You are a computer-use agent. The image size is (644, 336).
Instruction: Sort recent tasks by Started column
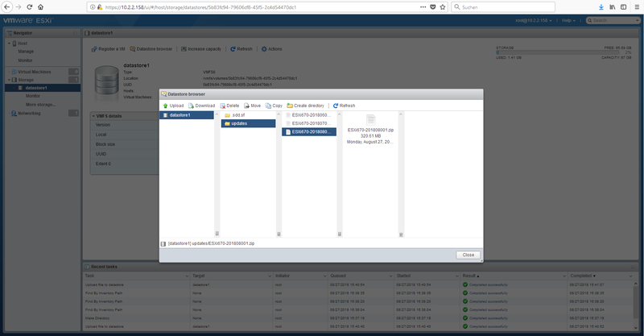pyautogui.click(x=404, y=276)
